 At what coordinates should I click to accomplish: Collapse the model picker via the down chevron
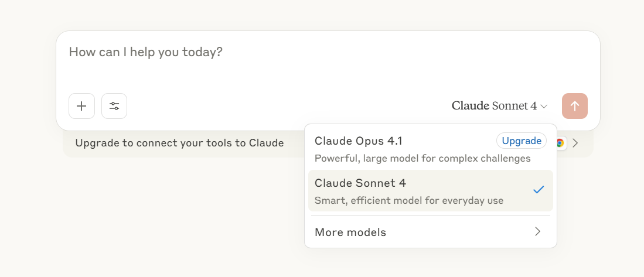click(544, 106)
